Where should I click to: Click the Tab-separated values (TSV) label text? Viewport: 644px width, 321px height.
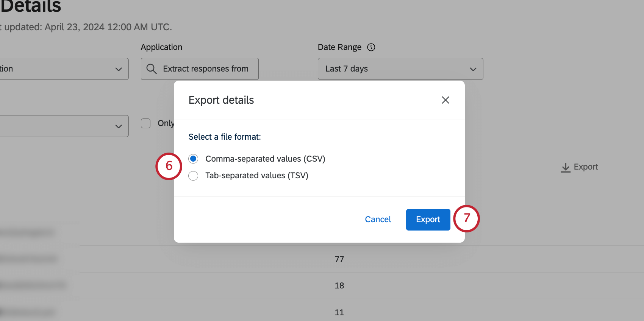(x=257, y=176)
